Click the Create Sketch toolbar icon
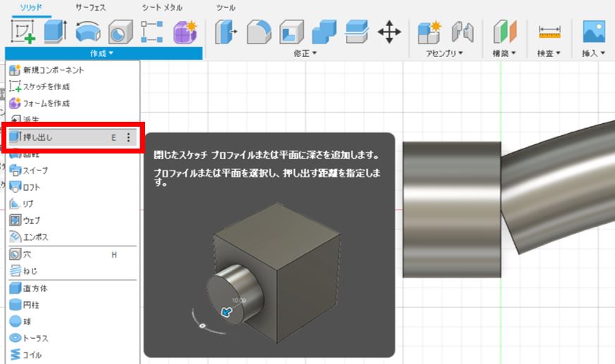 pyautogui.click(x=23, y=32)
